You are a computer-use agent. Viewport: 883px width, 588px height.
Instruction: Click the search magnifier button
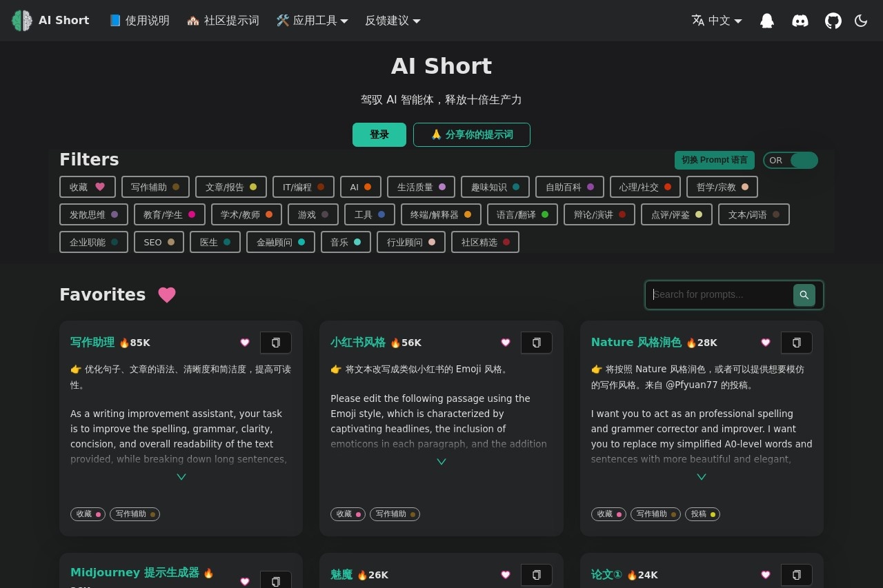(x=804, y=295)
